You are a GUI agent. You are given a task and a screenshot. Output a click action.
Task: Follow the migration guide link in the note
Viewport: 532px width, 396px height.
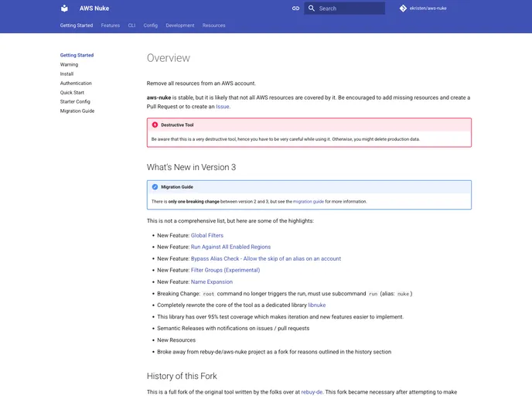click(308, 202)
